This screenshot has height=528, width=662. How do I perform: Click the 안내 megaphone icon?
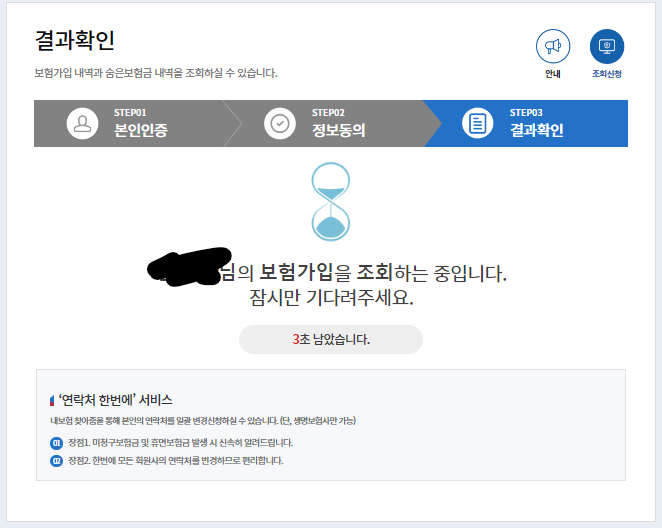(x=553, y=46)
